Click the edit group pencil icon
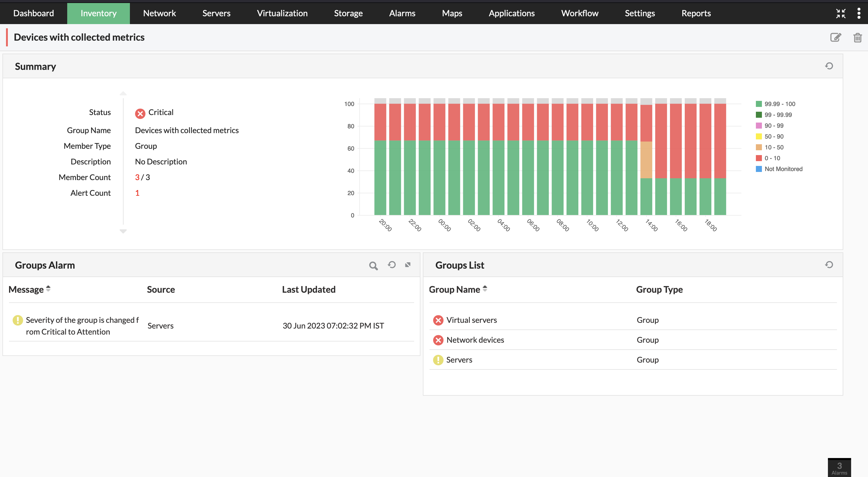868x477 pixels. pos(835,37)
